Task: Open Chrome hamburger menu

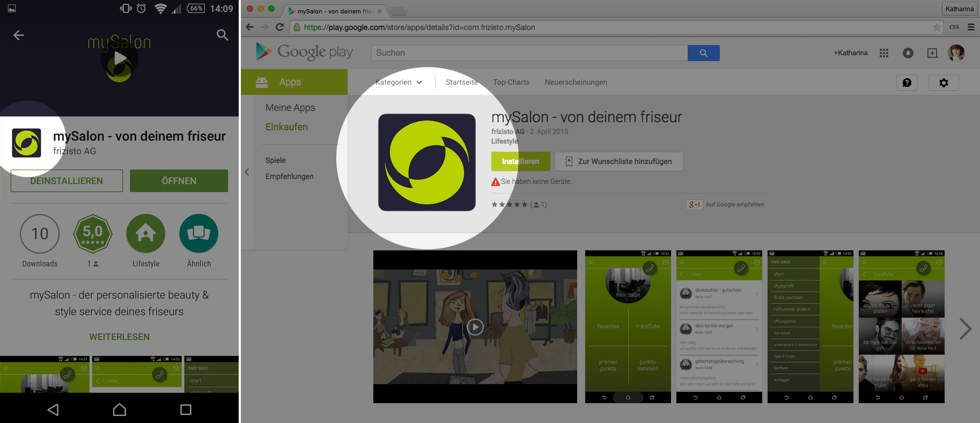Action: pyautogui.click(x=971, y=27)
